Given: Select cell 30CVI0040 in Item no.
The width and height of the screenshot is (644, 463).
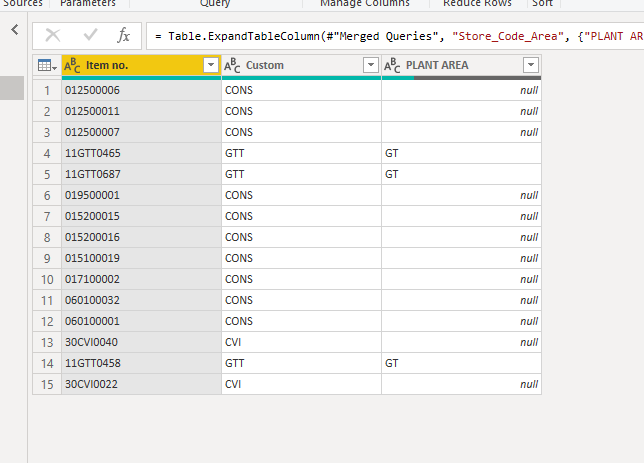Looking at the screenshot, I should click(141, 342).
